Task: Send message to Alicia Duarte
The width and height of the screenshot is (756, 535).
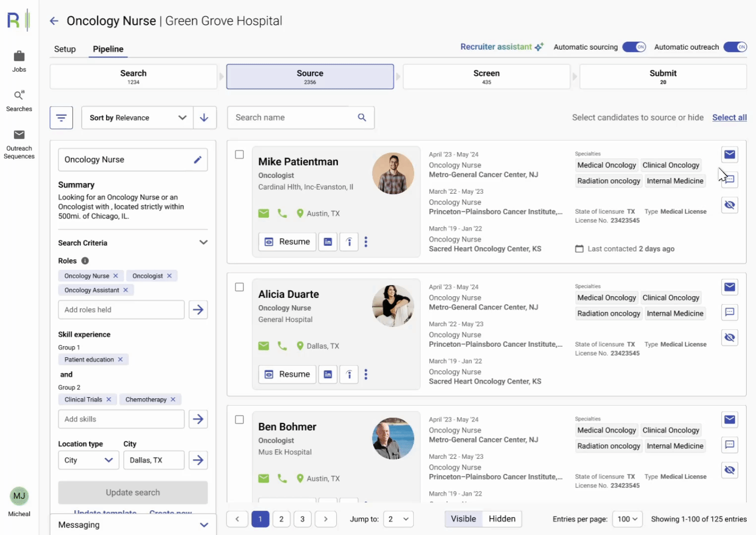Action: pos(730,312)
